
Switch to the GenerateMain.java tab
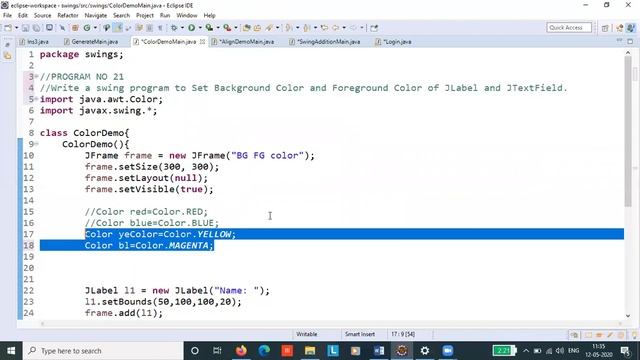[91, 42]
